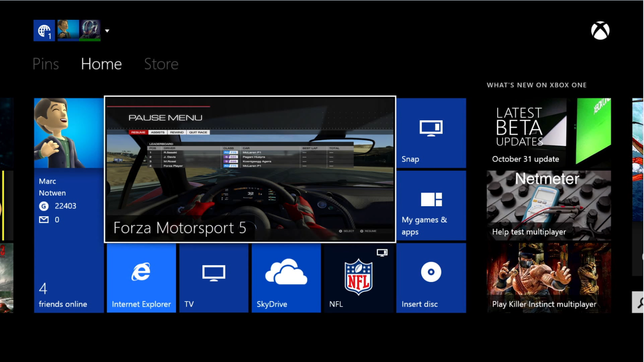Open Netmeter Help test multiplayer tile
Screen dimensions: 644x362
pyautogui.click(x=549, y=205)
